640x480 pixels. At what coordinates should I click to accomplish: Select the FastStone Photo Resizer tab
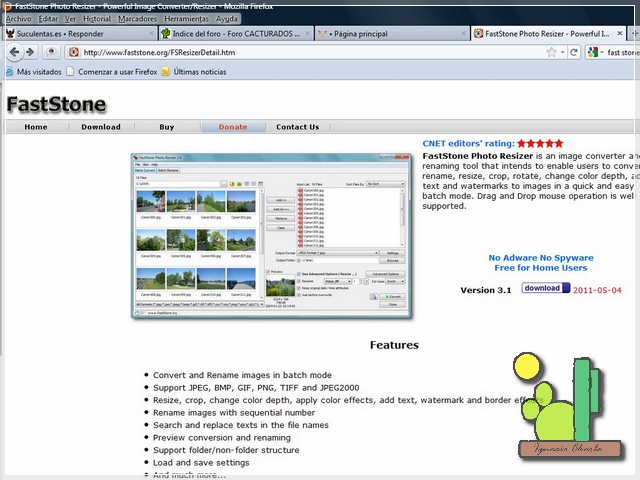[548, 34]
